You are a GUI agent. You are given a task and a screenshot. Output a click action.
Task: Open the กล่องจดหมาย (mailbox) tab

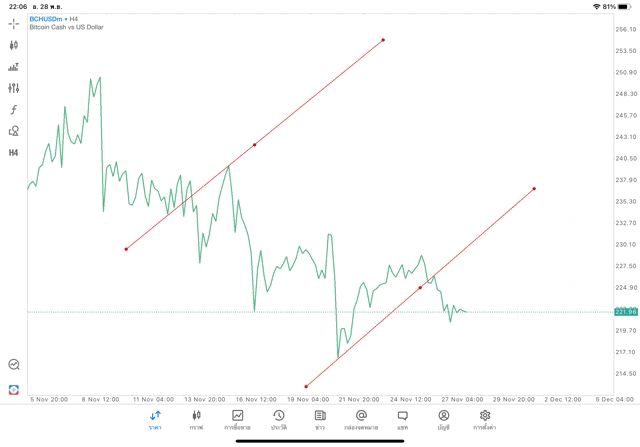(361, 419)
